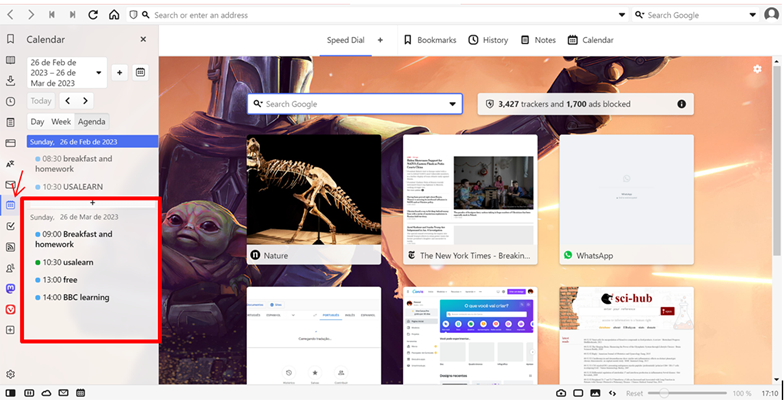Go to previous calendar period
The width and height of the screenshot is (784, 400).
(68, 101)
